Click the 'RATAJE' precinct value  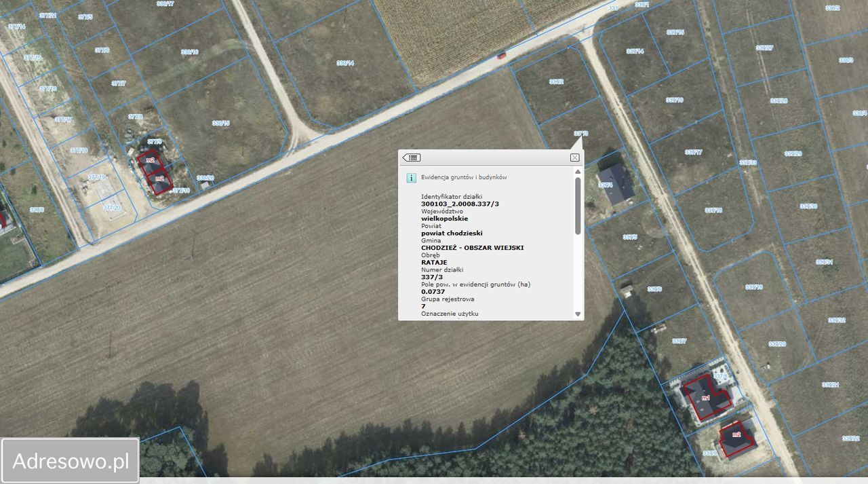(x=434, y=262)
